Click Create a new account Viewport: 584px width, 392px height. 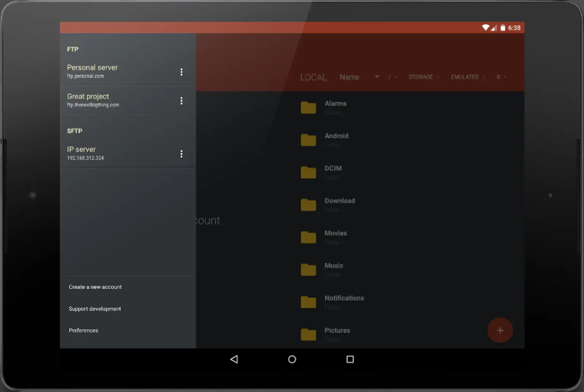pos(95,287)
